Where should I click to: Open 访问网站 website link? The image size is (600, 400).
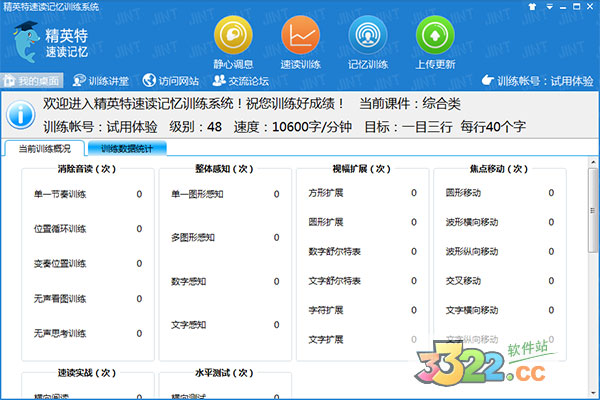171,81
